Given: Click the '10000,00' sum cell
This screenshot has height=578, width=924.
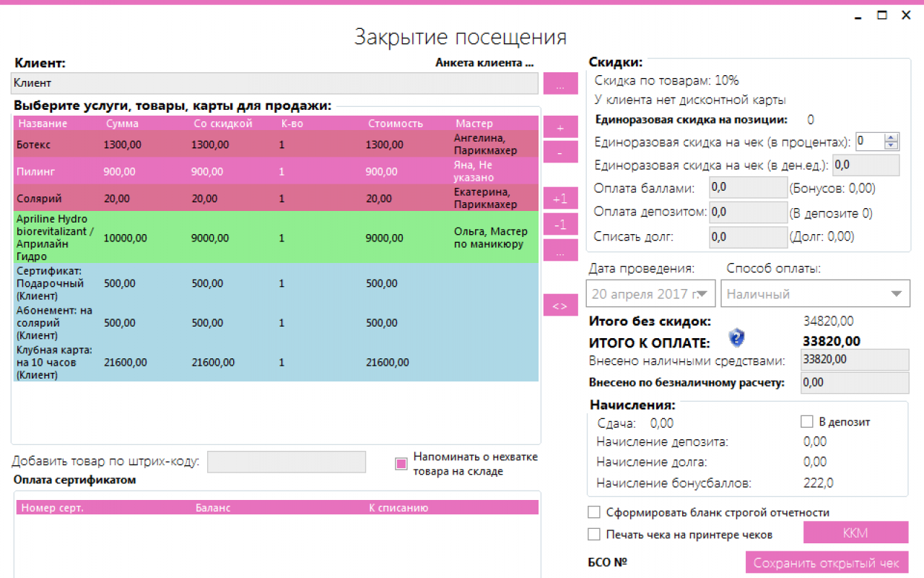Looking at the screenshot, I should pos(126,237).
